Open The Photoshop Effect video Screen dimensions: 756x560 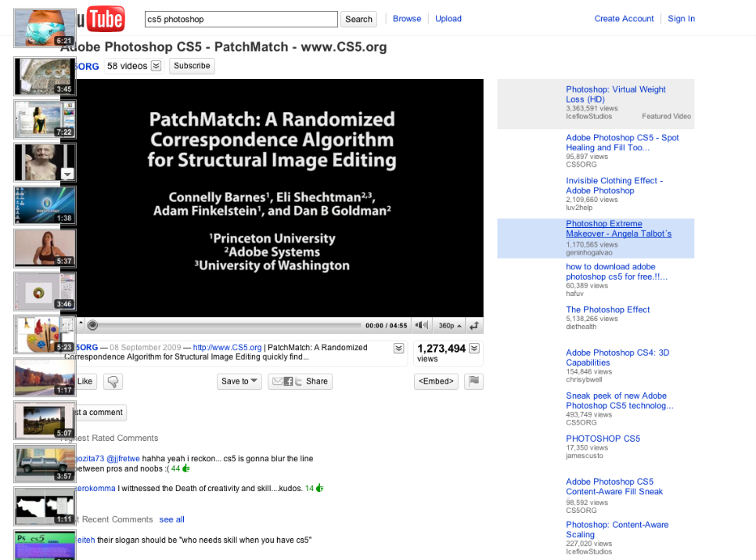pos(607,309)
